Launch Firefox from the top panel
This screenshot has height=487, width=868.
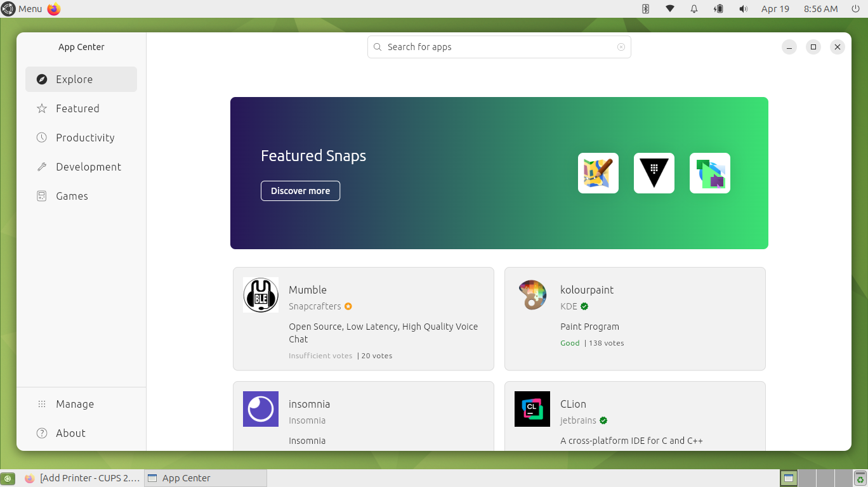(54, 9)
